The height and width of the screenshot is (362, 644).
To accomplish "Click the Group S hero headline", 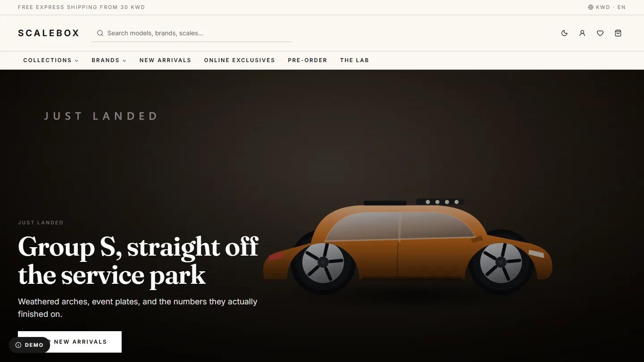I will tap(138, 261).
